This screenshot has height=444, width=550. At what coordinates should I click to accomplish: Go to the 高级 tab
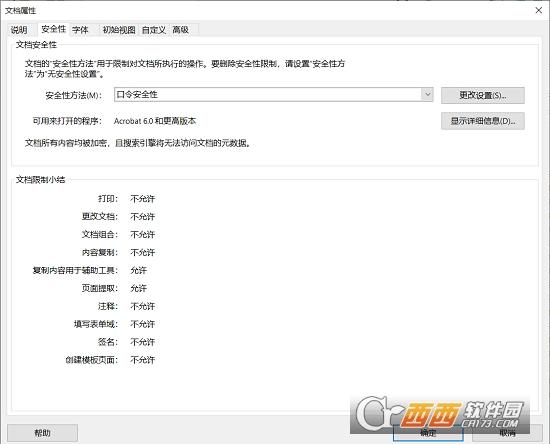tap(181, 30)
